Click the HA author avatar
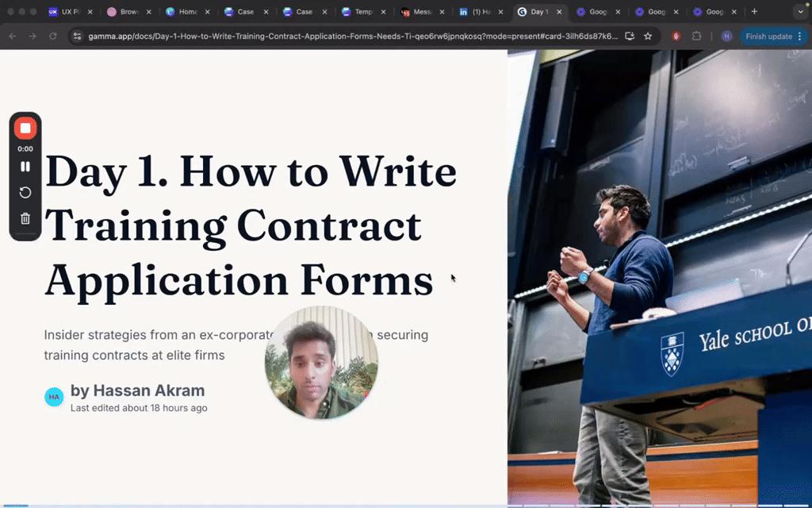Screen dimensions: 812x508 pyautogui.click(x=54, y=397)
